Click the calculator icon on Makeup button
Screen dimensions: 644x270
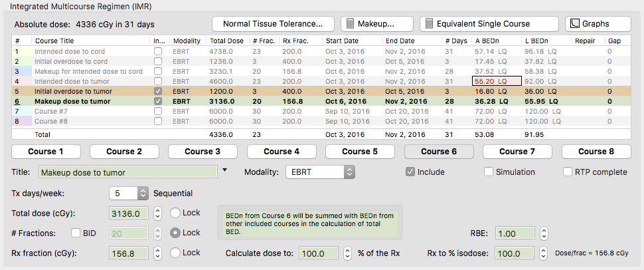point(350,24)
